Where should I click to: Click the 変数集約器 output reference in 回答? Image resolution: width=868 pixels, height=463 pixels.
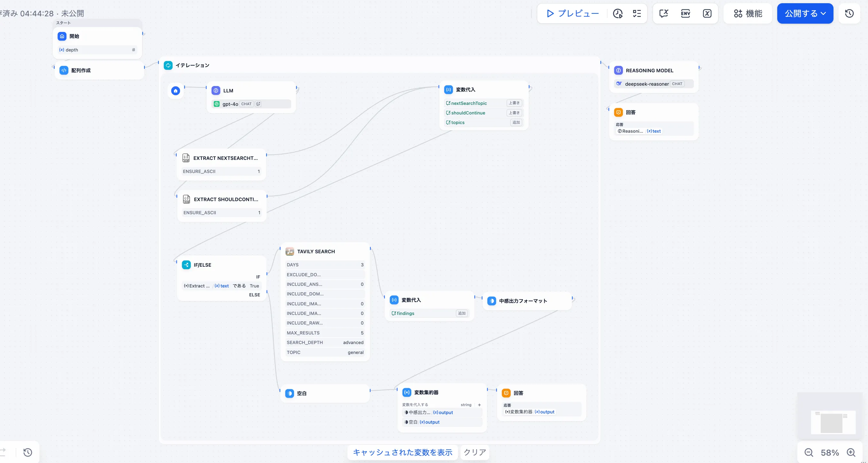coord(529,412)
